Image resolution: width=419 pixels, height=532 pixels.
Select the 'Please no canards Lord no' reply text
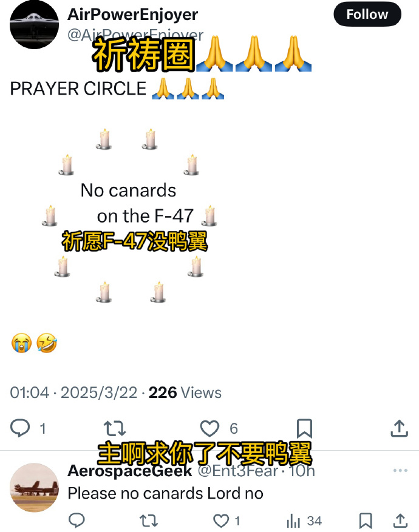166,493
